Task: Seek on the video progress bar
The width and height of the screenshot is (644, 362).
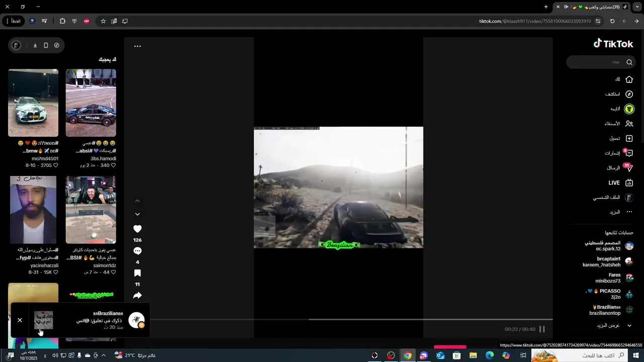Action: (351, 319)
